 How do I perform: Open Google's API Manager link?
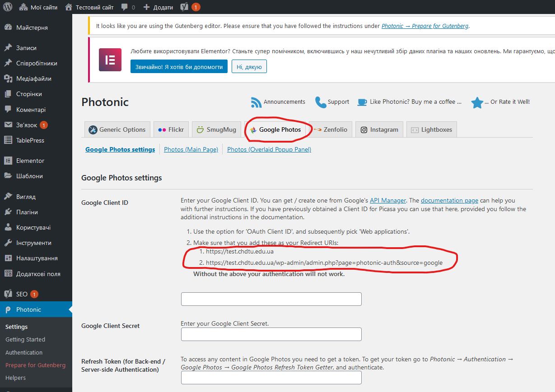[388, 200]
